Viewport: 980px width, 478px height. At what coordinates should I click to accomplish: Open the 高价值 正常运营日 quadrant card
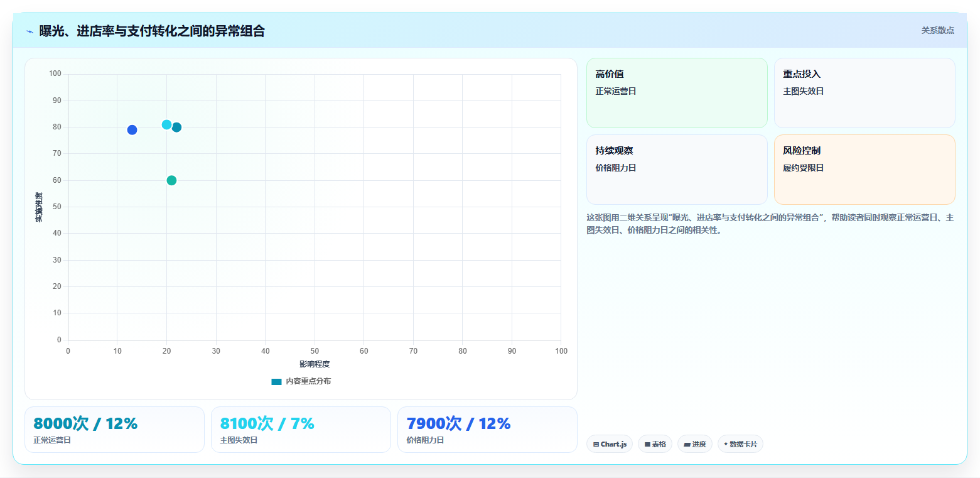(677, 93)
